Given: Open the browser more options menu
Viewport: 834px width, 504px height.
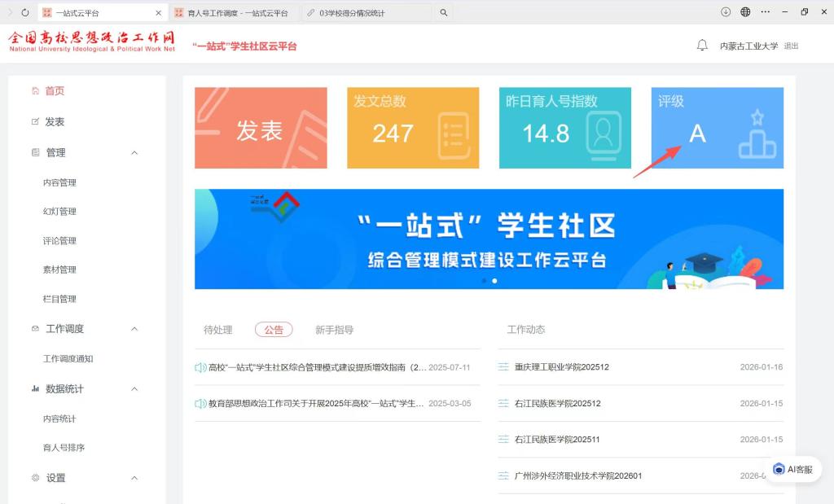Looking at the screenshot, I should (x=765, y=12).
